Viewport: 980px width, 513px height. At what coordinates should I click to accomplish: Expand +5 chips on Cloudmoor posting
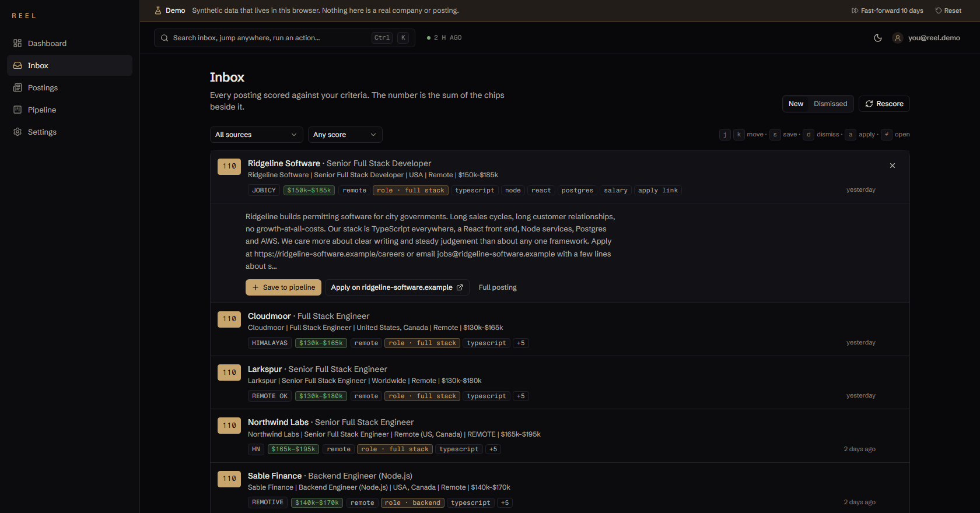point(521,343)
